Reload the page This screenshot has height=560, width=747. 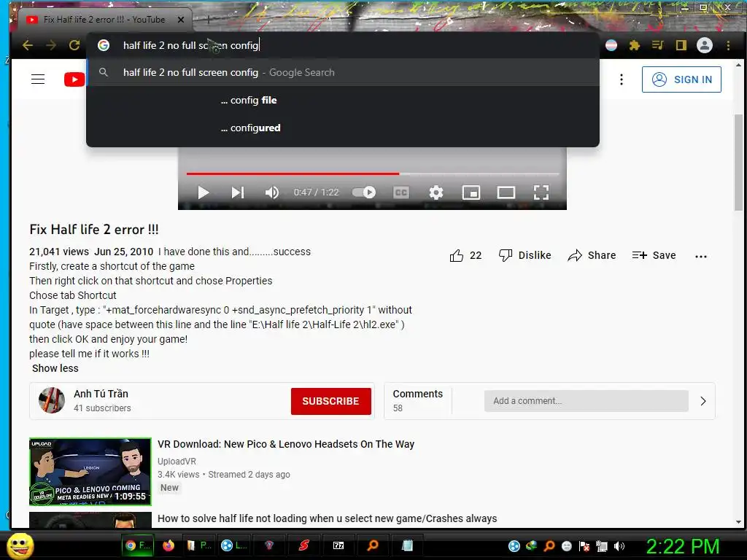click(x=74, y=45)
